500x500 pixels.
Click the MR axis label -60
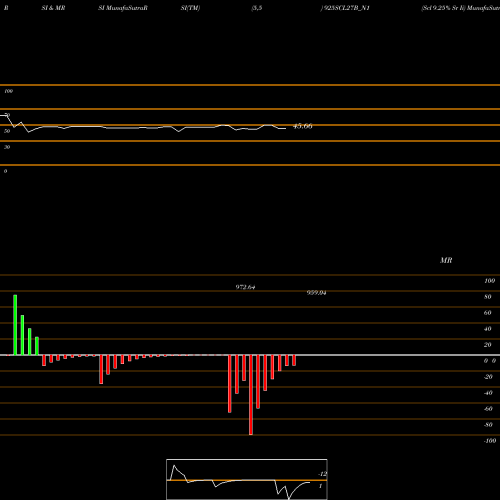[x=488, y=409]
